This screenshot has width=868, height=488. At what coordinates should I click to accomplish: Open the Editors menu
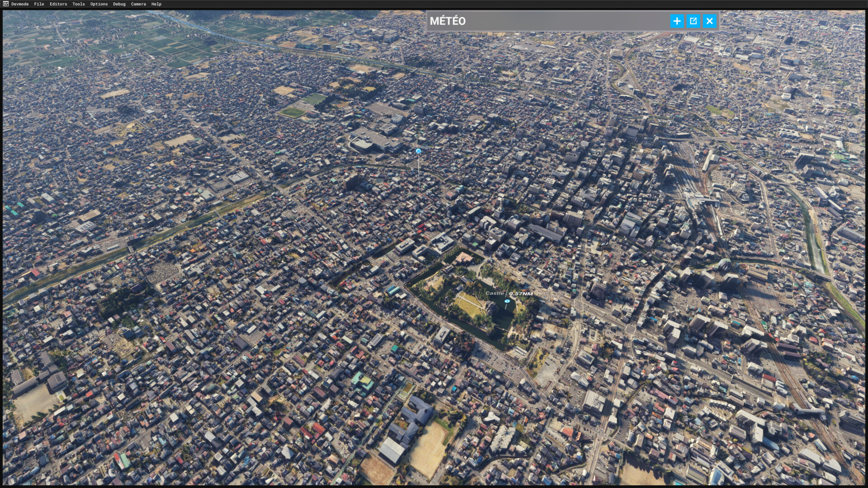58,4
